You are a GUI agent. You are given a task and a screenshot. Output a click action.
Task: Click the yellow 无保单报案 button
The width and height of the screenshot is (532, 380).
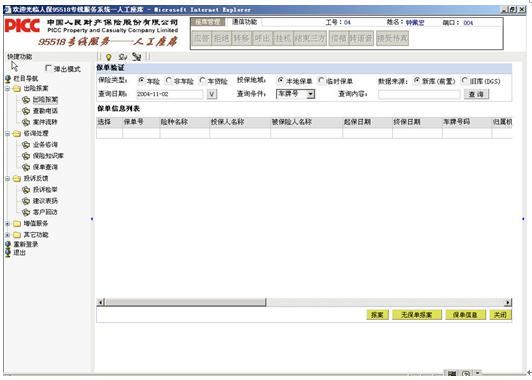(x=417, y=315)
